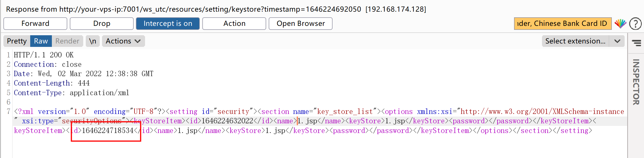Switch to the Render tab
The width and height of the screenshot is (644, 158).
[x=67, y=41]
